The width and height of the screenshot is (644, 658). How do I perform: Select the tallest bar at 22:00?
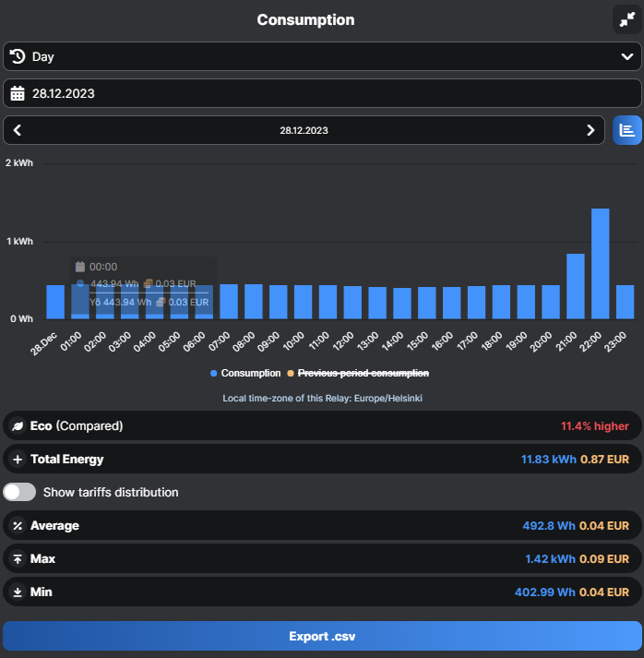(600, 263)
